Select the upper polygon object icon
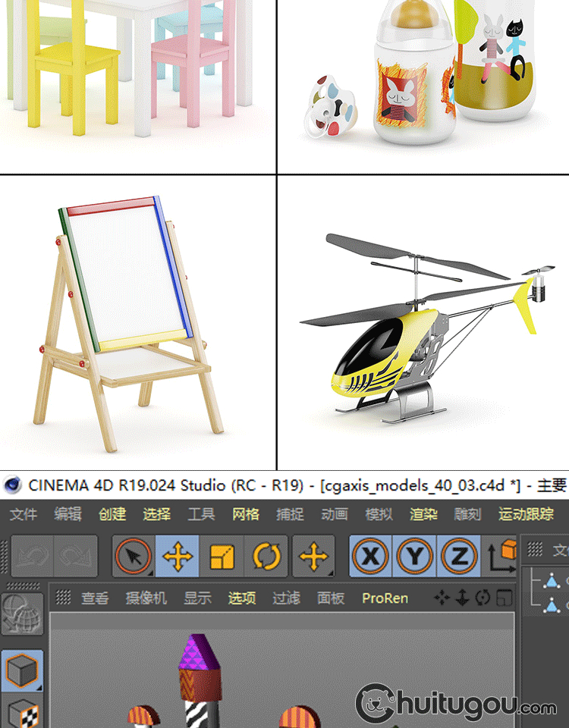This screenshot has height=728, width=569. coord(552,580)
